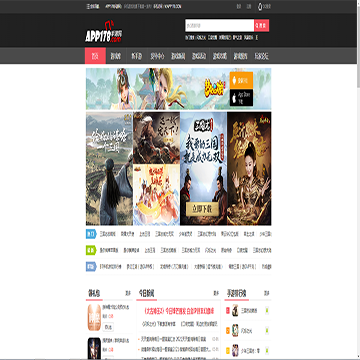This screenshot has width=360, height=360.
Task: Click the orange Android download button on banner
Action: [241, 80]
